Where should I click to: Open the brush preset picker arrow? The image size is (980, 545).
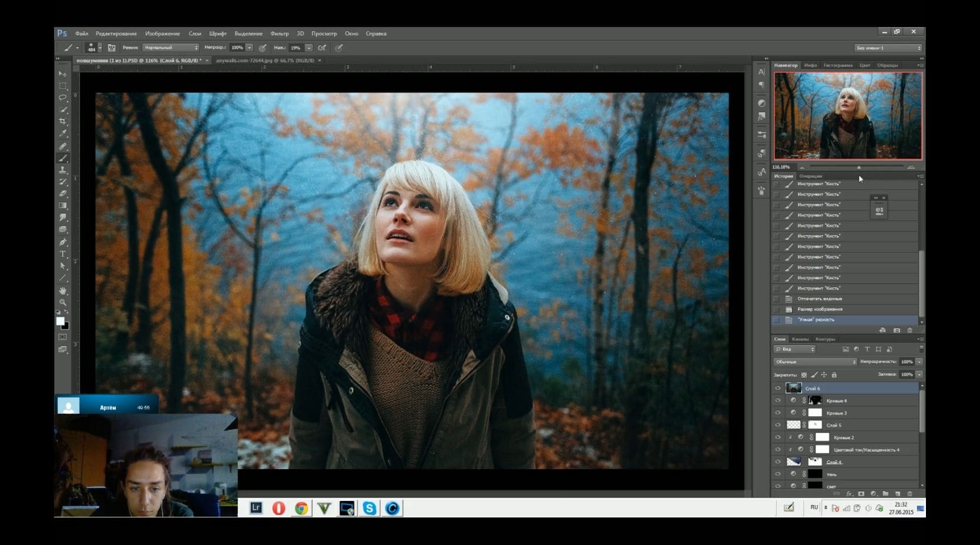click(x=100, y=48)
